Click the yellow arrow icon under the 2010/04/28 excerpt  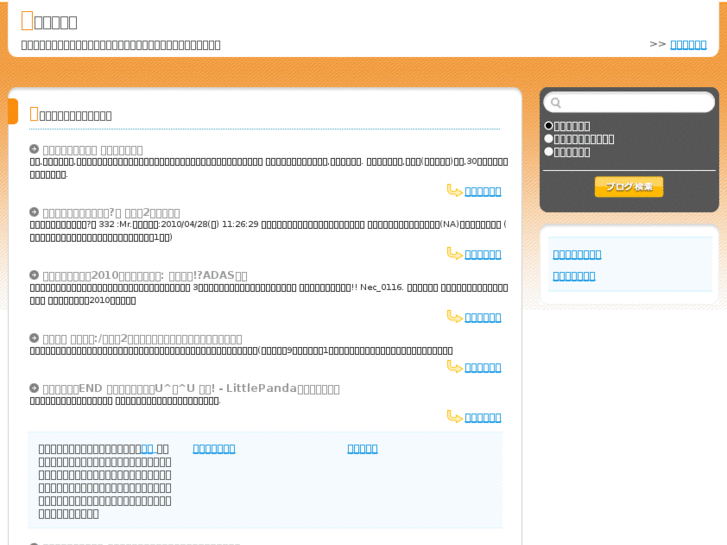pyautogui.click(x=454, y=254)
